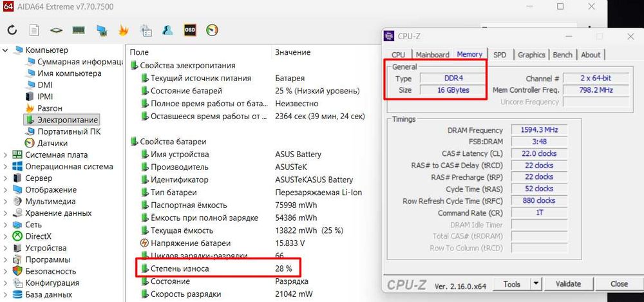Select the Memory tab in CPU-Z
Image resolution: width=644 pixels, height=302 pixels.
click(x=469, y=54)
